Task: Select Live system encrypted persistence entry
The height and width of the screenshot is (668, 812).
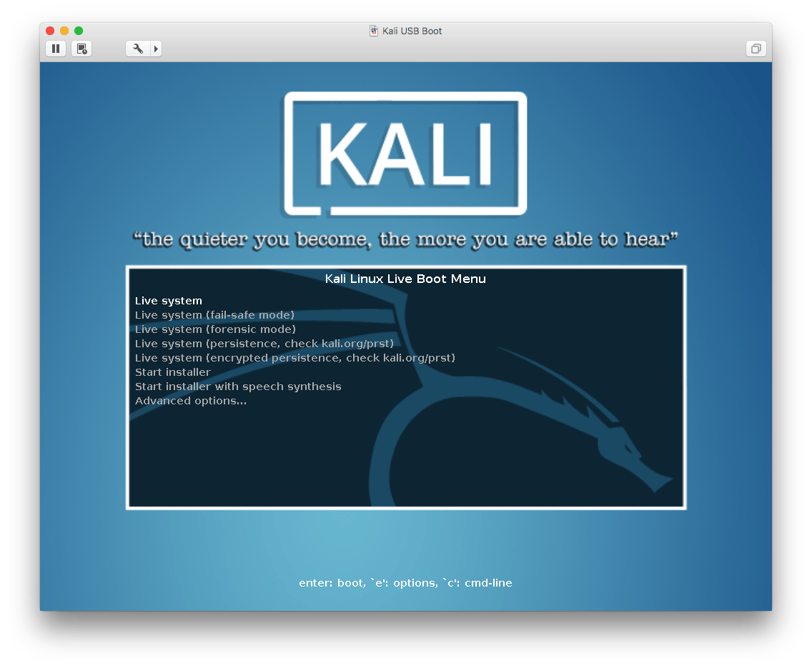Action: click(294, 358)
